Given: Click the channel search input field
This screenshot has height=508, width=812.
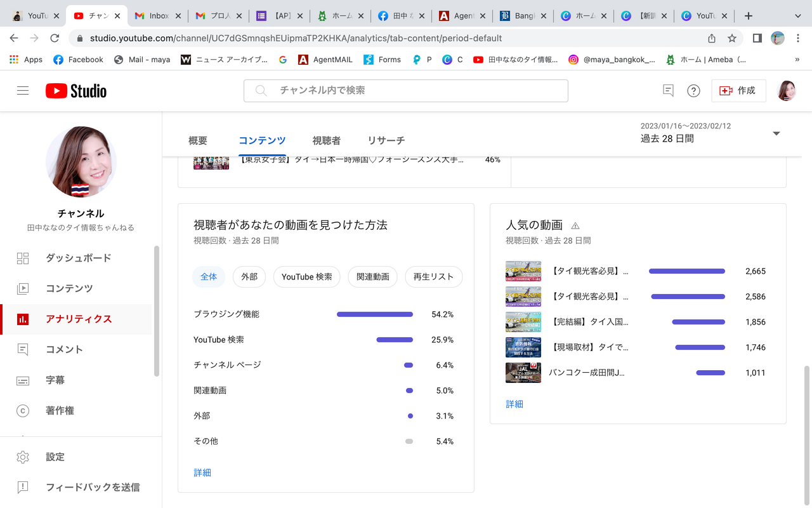Looking at the screenshot, I should coord(406,91).
